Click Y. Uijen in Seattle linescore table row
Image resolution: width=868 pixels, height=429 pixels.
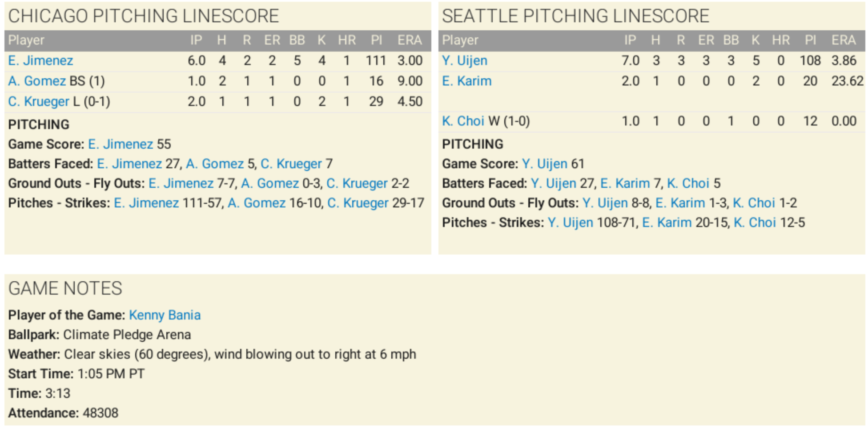tap(465, 61)
